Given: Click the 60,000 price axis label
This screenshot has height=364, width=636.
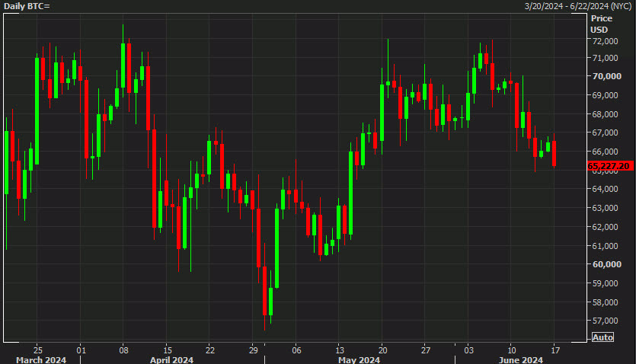Looking at the screenshot, I should 606,264.
